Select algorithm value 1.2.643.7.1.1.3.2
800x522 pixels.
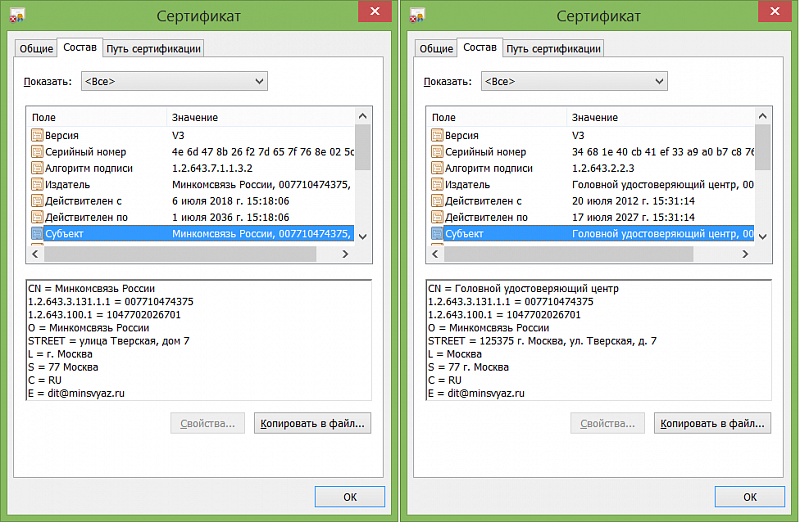click(212, 168)
